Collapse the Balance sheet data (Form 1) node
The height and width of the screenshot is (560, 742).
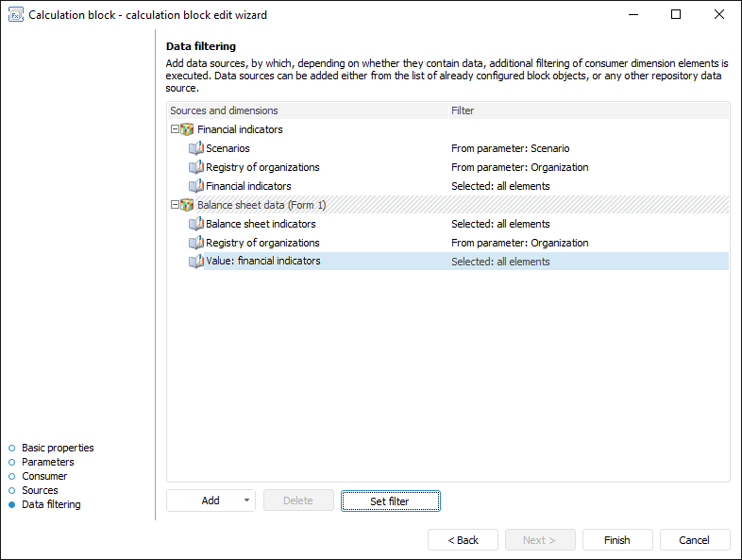tap(174, 205)
